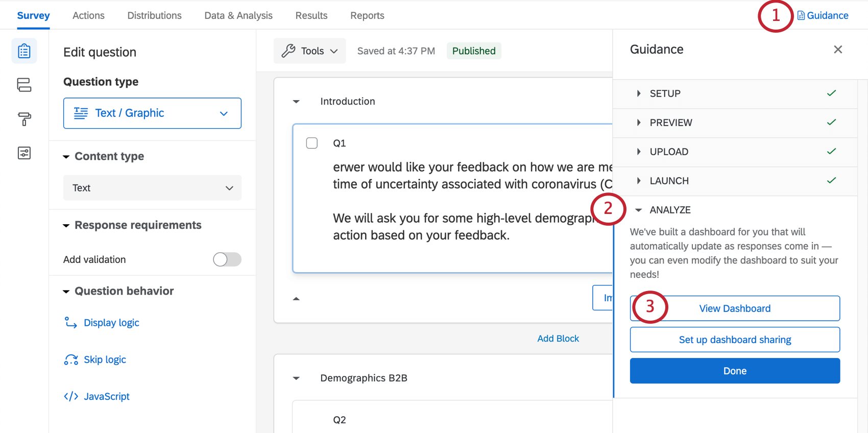
Task: Click the View Dashboard button
Action: pyautogui.click(x=735, y=308)
